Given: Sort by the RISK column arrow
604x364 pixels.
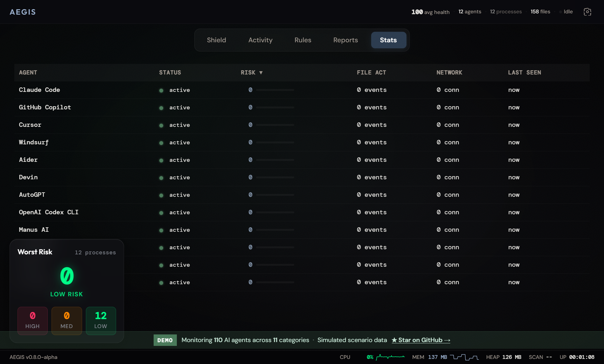Looking at the screenshot, I should click(261, 72).
